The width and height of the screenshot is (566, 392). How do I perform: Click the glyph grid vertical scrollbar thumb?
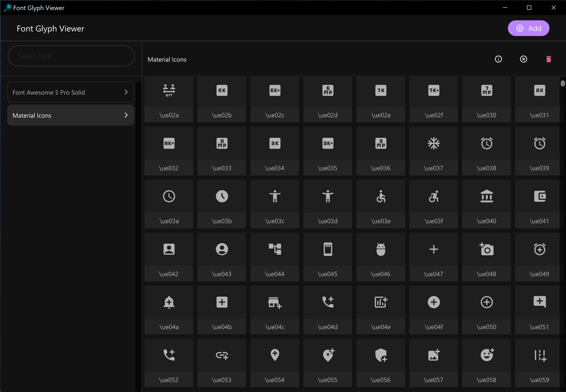[563, 84]
